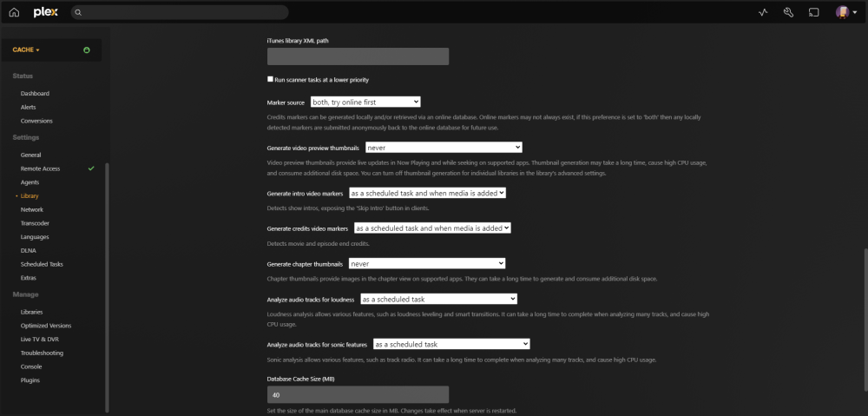Image resolution: width=868 pixels, height=416 pixels.
Task: Open Console page
Action: tap(31, 366)
